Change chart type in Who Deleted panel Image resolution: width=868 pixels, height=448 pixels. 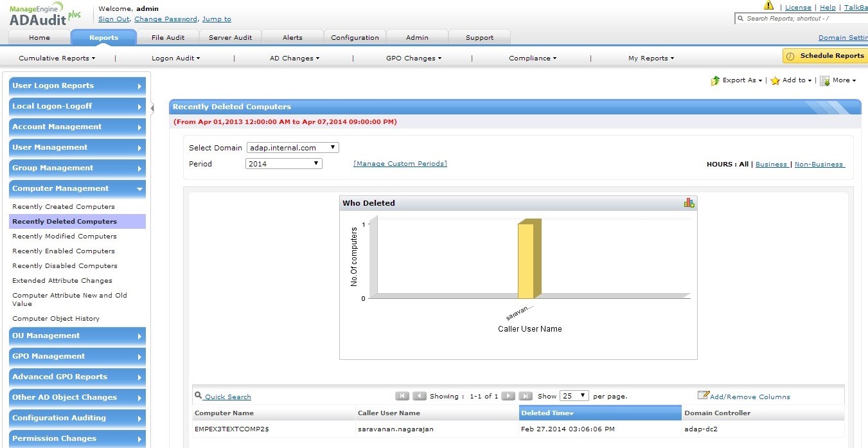[689, 203]
